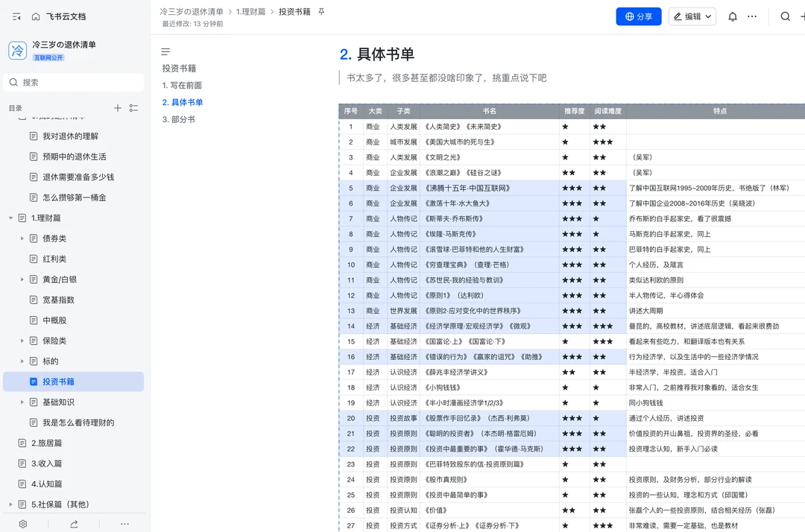This screenshot has width=805, height=532.
Task: Open the 3.收入篇 page
Action: (46, 463)
